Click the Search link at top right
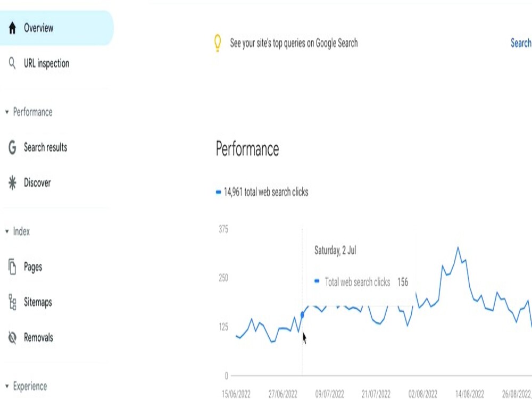 coord(520,43)
